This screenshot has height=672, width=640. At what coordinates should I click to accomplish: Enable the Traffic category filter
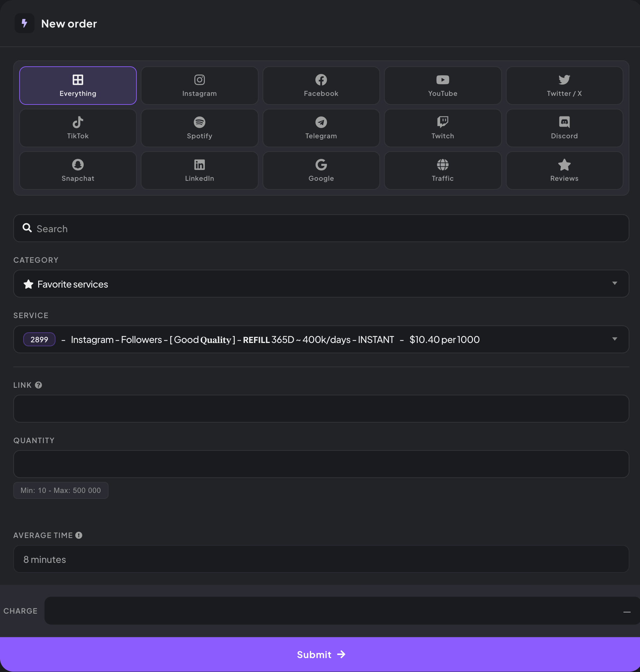coord(442,170)
